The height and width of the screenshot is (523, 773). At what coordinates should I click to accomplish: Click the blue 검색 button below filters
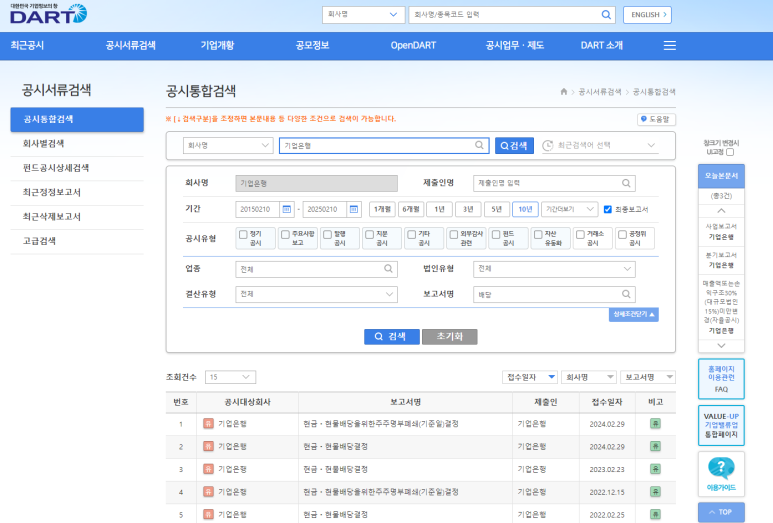tap(392, 337)
